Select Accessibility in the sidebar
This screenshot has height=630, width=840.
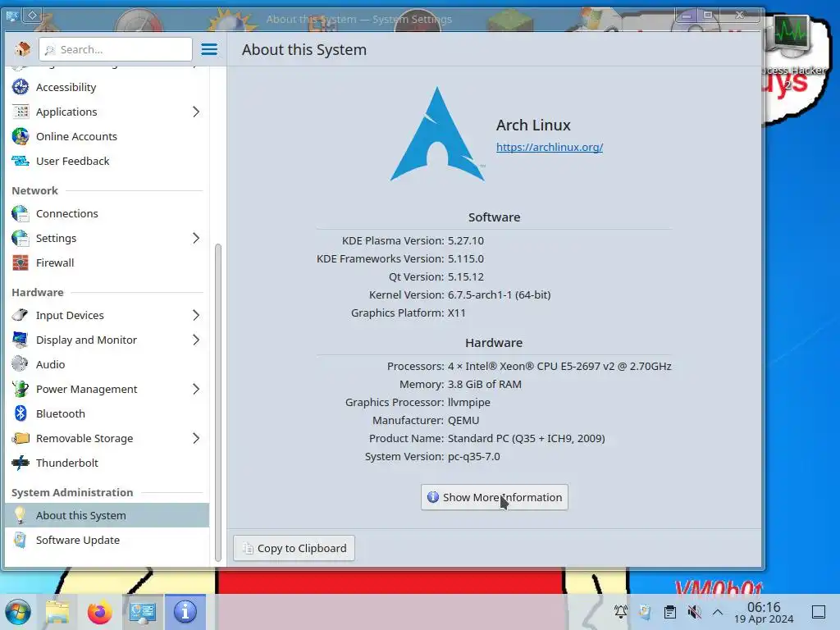(107, 87)
